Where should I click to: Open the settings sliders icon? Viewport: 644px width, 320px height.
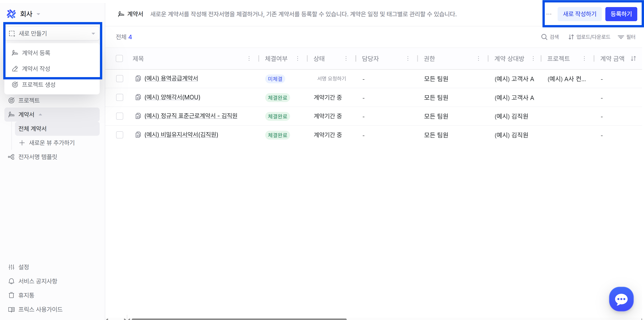[11, 267]
